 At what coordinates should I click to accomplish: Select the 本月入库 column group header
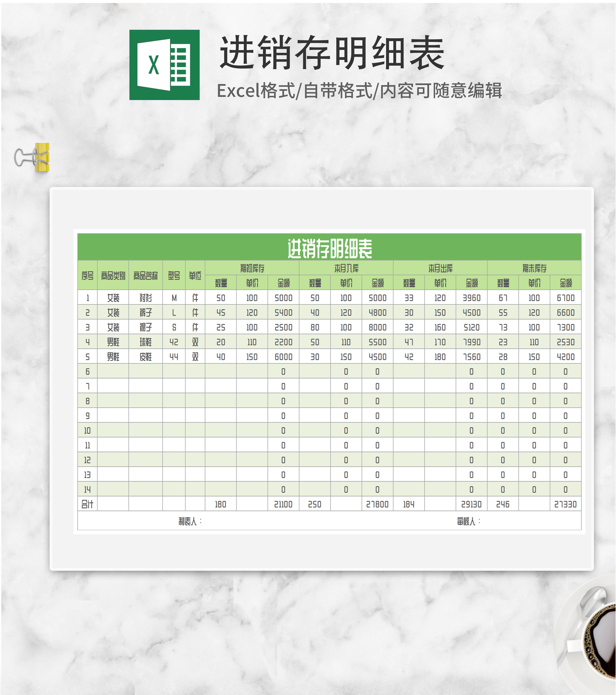coord(346,269)
